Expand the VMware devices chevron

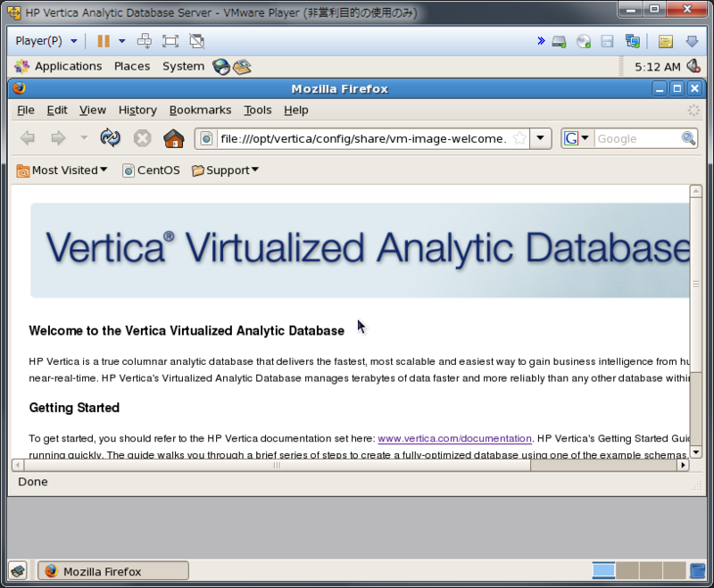541,41
